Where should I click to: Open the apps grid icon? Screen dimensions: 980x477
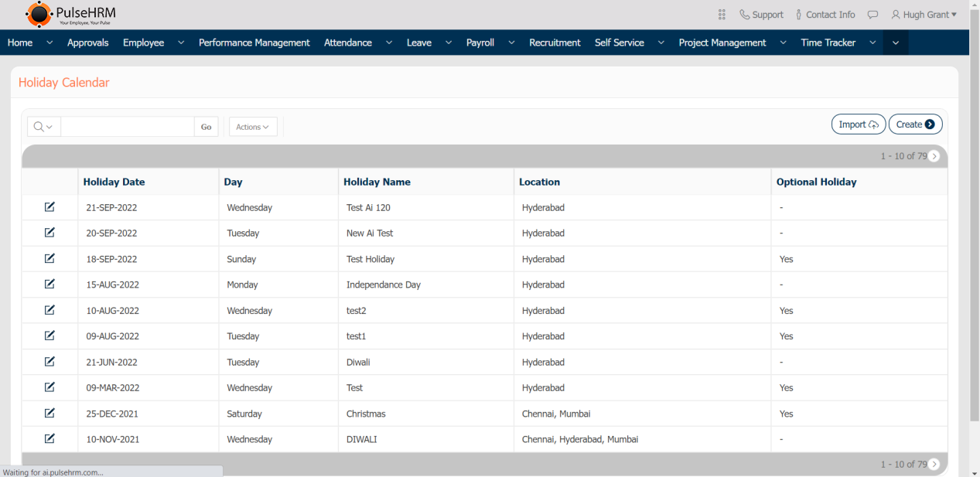click(x=722, y=15)
